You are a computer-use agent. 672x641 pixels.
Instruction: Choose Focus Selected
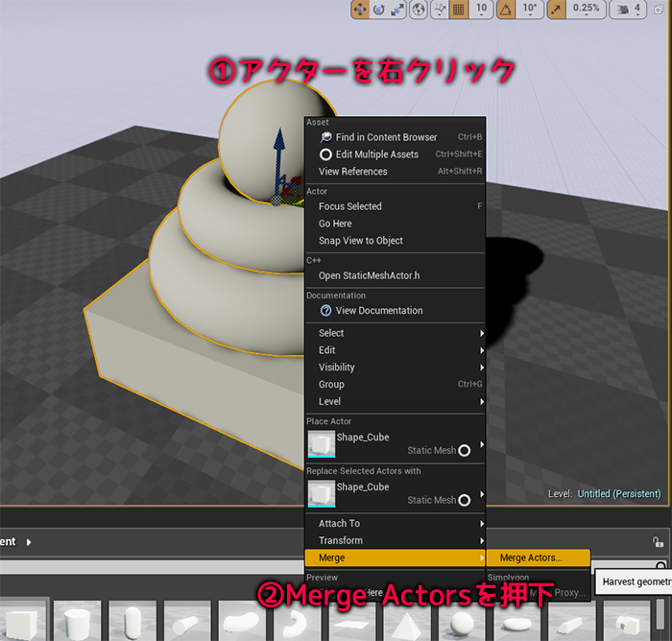pos(395,206)
